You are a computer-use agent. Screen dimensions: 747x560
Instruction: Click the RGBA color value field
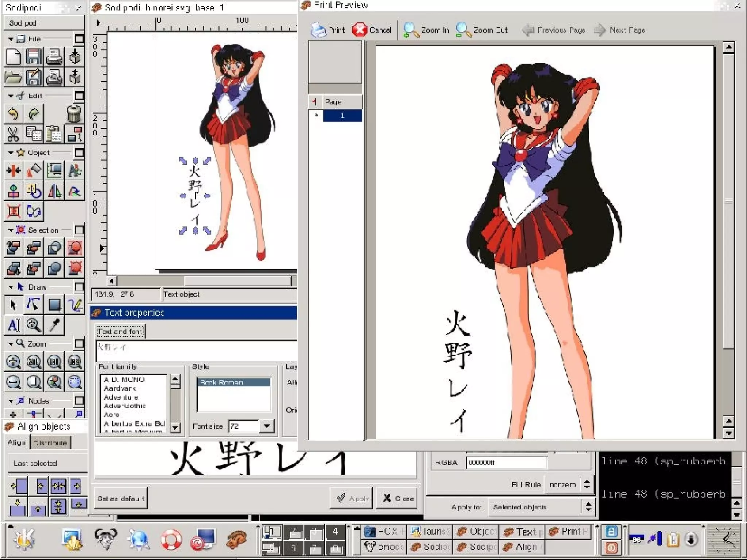[507, 463]
